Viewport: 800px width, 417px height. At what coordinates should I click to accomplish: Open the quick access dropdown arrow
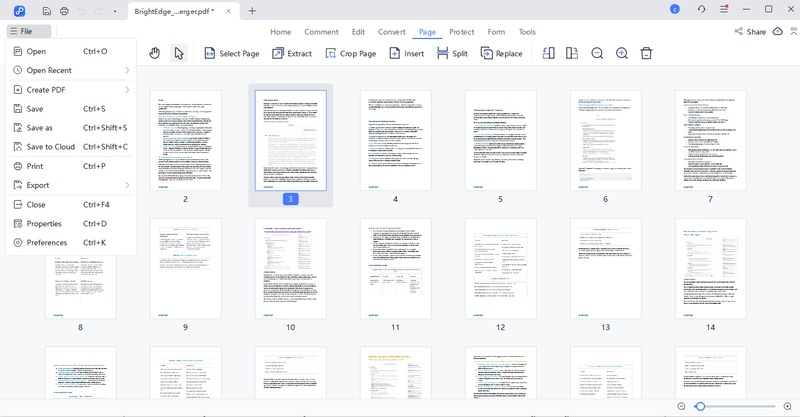(115, 11)
